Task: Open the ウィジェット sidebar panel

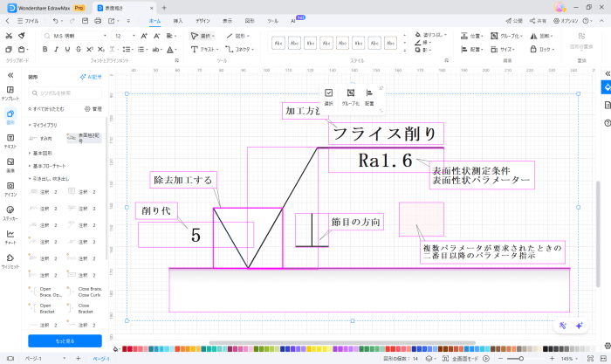Action: point(10,262)
